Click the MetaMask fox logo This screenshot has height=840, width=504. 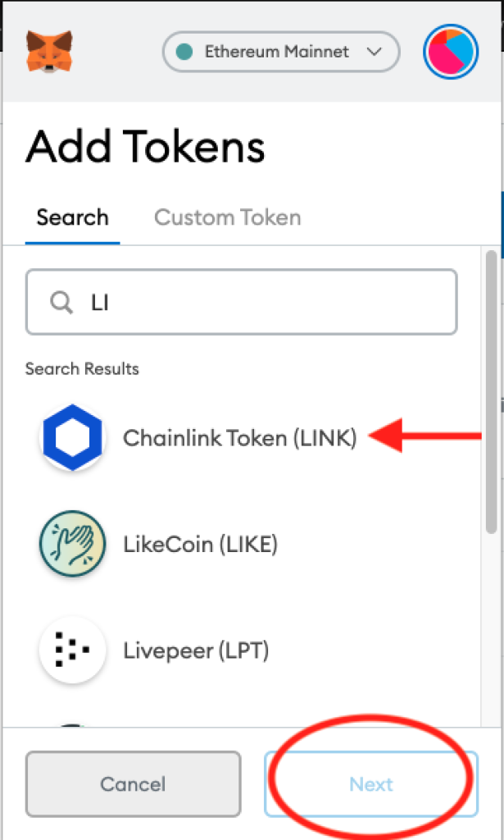pos(49,51)
